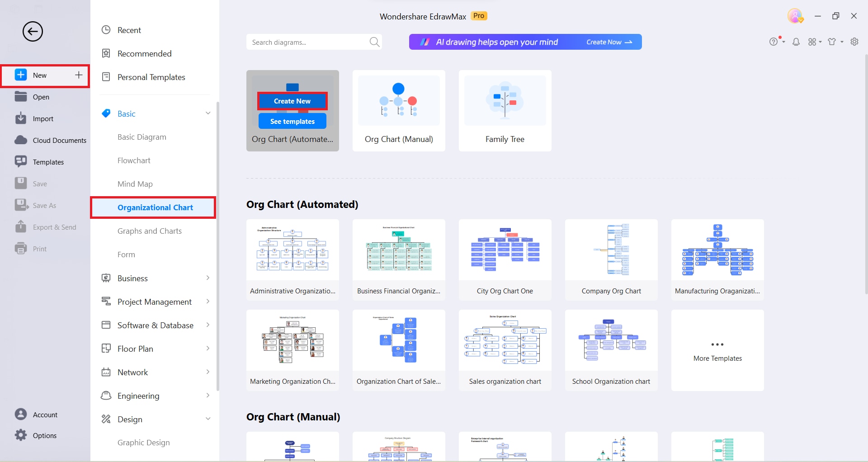Click the shirt skin theme icon
Viewport: 868px width, 462px height.
[832, 42]
